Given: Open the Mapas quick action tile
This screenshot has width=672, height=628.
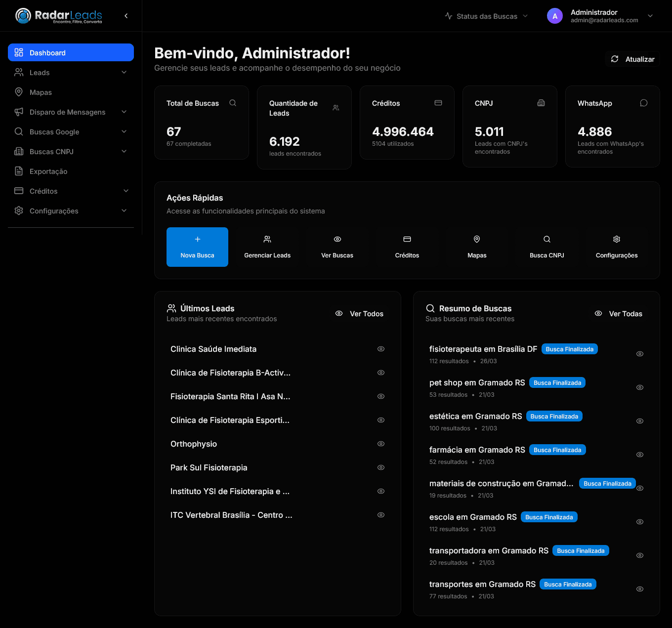Looking at the screenshot, I should click(477, 247).
